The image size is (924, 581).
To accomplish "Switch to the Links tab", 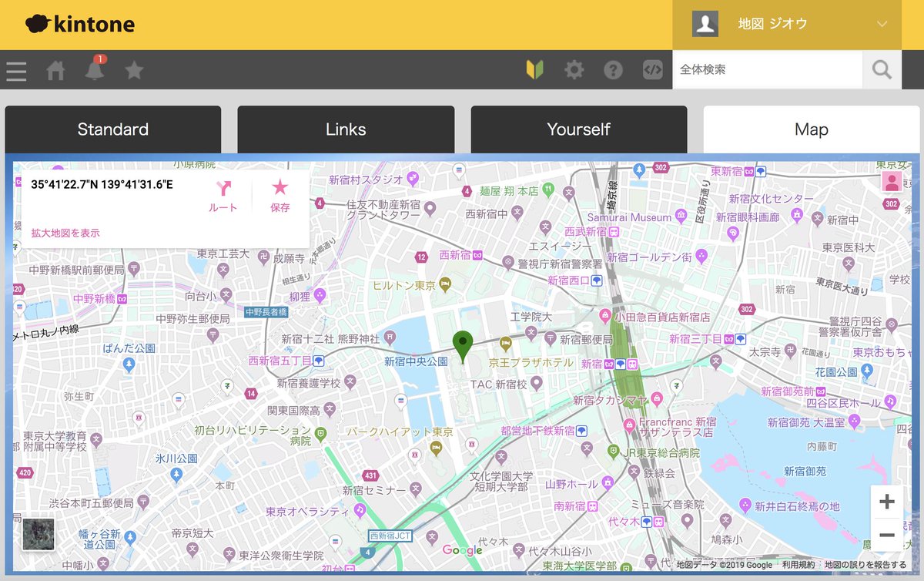I will click(346, 129).
